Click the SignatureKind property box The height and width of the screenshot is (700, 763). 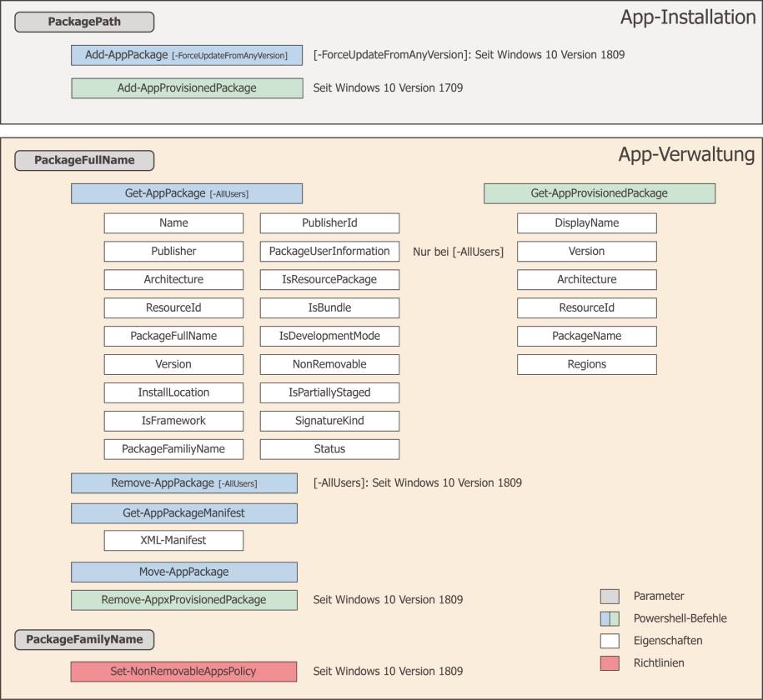329,420
